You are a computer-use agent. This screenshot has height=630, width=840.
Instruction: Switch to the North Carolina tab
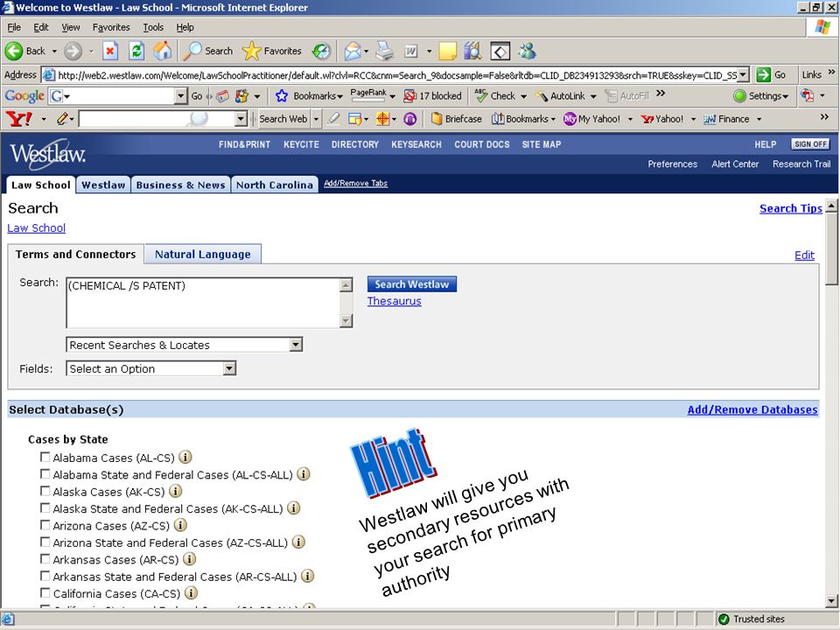click(x=275, y=185)
